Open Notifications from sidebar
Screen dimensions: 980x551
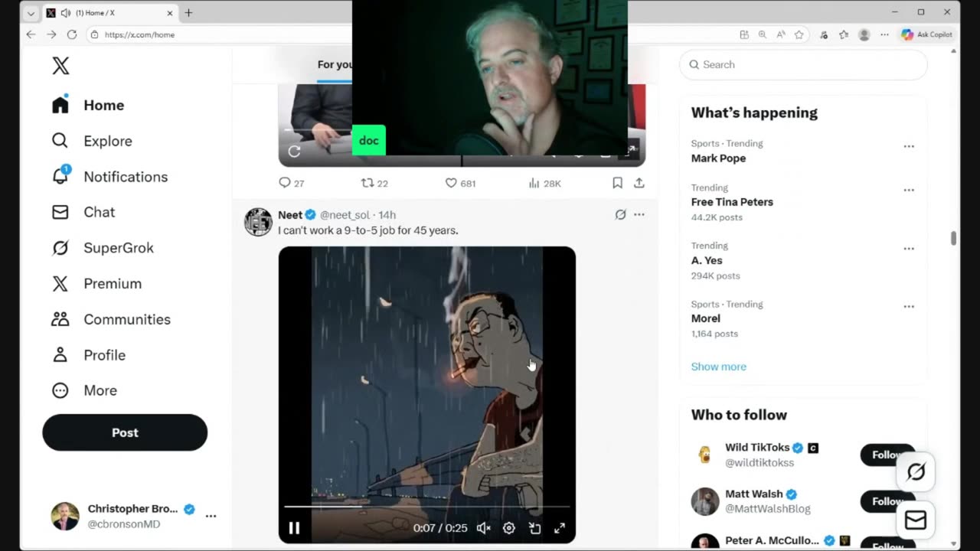point(109,177)
